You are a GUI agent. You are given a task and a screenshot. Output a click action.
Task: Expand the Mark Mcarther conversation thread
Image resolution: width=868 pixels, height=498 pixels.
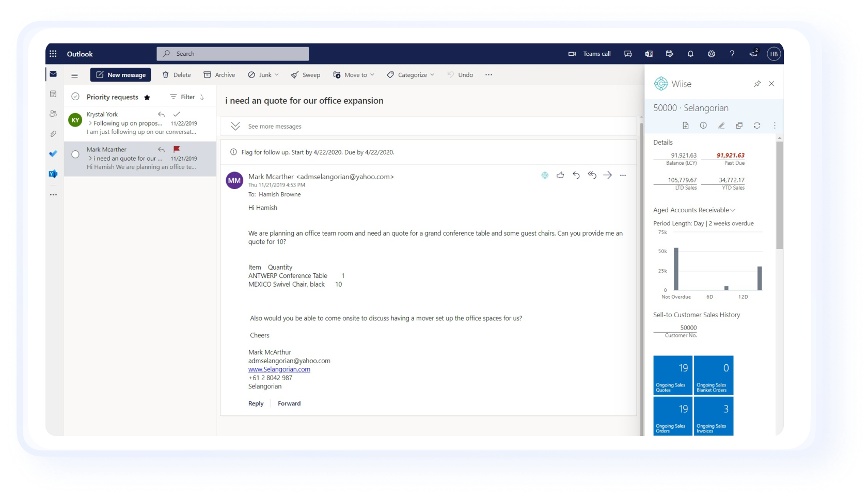[x=90, y=159]
